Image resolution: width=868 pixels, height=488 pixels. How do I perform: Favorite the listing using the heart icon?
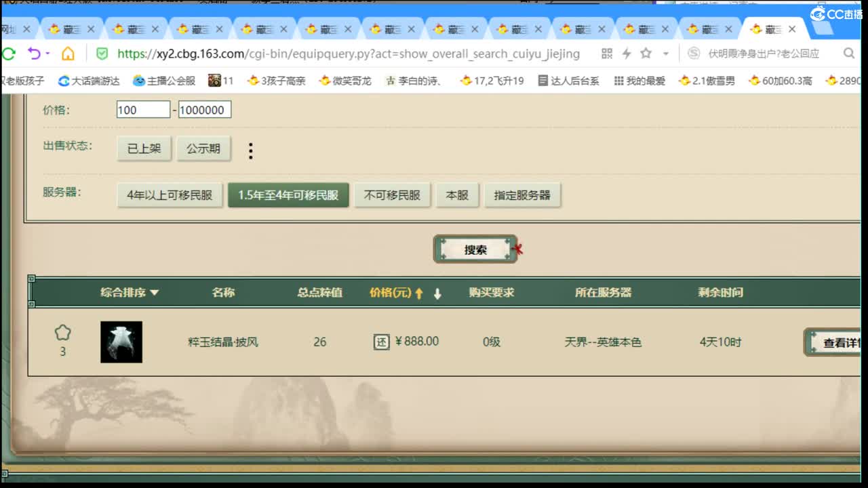coord(62,331)
